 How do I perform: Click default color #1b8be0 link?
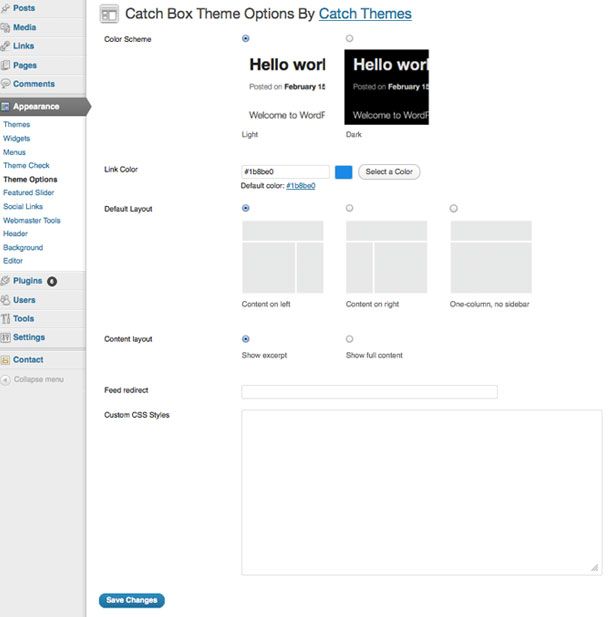coord(301,186)
